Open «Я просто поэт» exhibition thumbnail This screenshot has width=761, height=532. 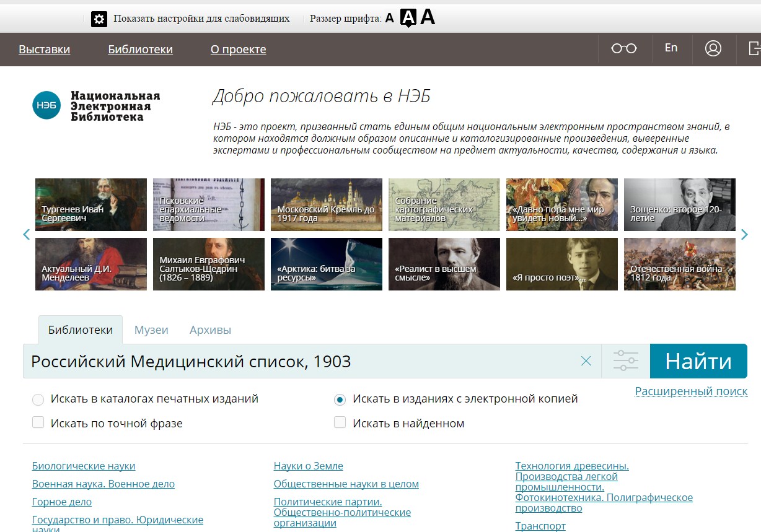click(x=562, y=264)
